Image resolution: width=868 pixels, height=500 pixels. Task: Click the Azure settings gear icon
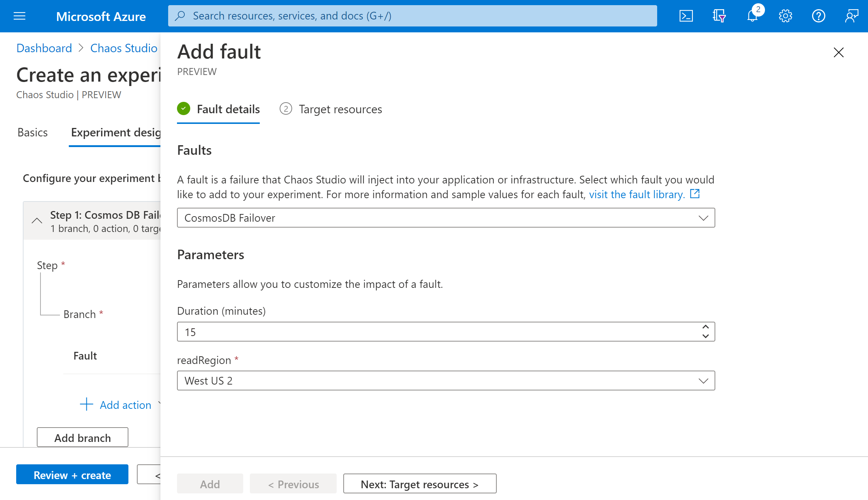click(785, 15)
